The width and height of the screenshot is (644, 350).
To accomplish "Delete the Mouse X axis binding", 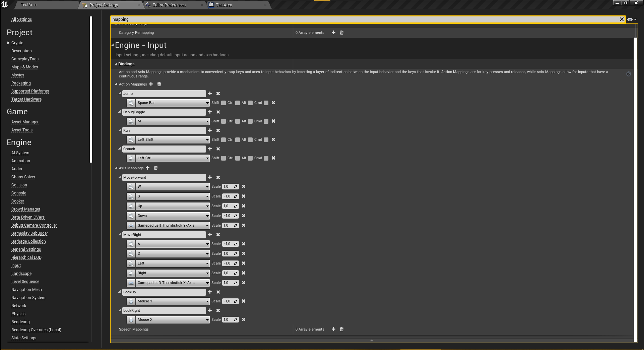I will click(x=244, y=319).
